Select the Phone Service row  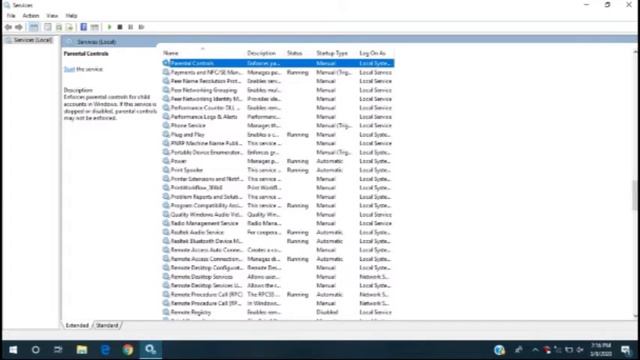pyautogui.click(x=278, y=125)
